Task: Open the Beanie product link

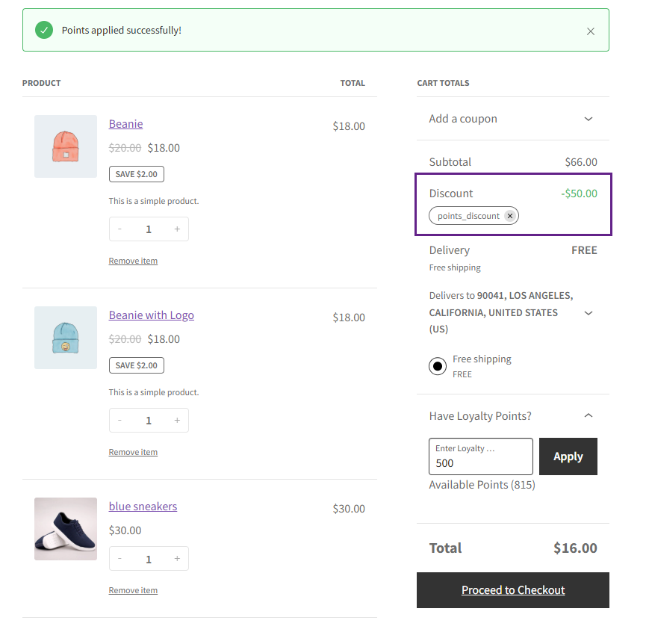Action: click(x=125, y=124)
